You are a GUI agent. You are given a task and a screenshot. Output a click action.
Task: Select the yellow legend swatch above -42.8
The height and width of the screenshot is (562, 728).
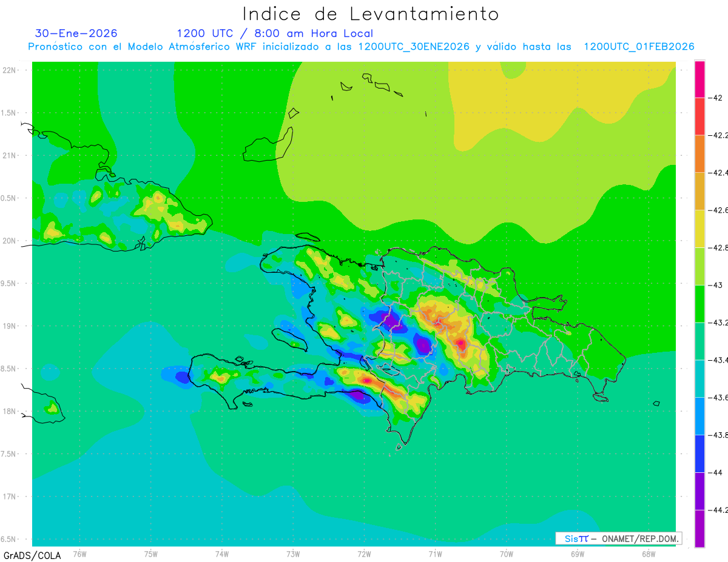tap(699, 229)
